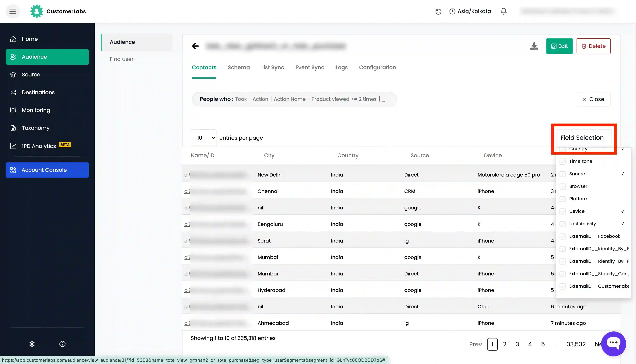Image resolution: width=636 pixels, height=364 pixels.
Task: Toggle the ExternalID Customerlabs field checkbox
Action: tap(563, 286)
